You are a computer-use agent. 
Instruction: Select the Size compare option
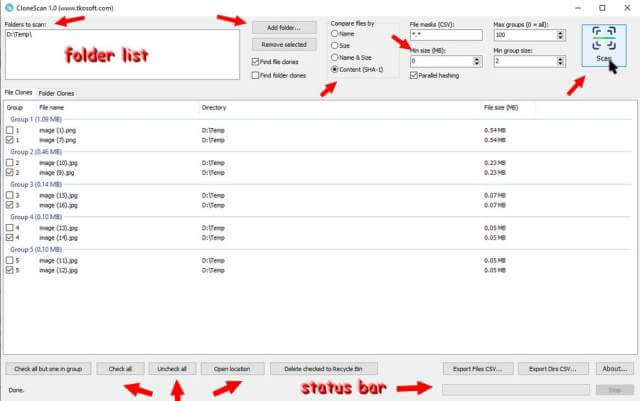click(x=335, y=45)
